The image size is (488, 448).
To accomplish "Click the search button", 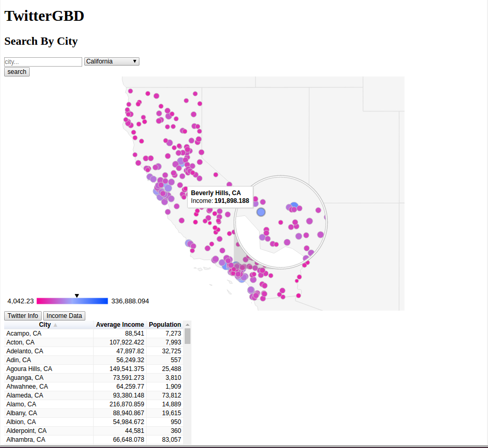I will click(x=17, y=72).
